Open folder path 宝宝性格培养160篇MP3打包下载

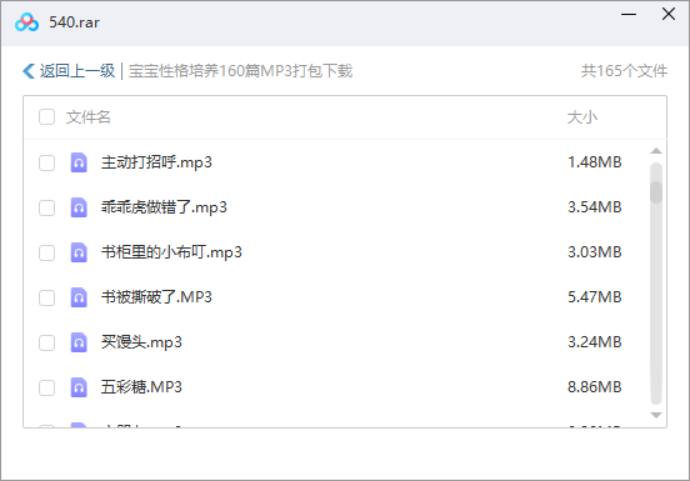click(x=240, y=72)
